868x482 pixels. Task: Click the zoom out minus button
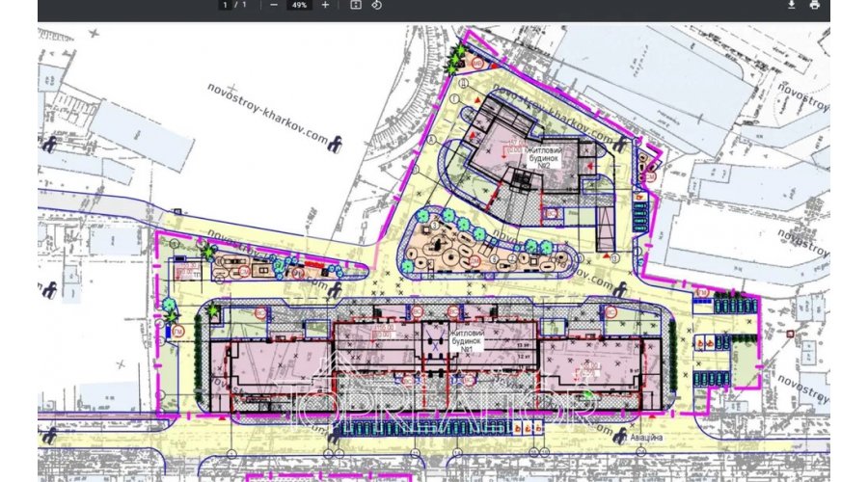pos(274,5)
